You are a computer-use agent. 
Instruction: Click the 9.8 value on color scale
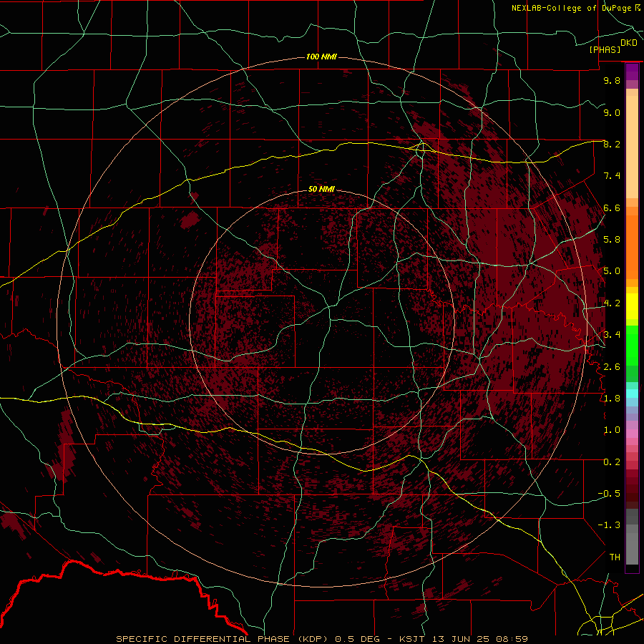click(x=612, y=80)
